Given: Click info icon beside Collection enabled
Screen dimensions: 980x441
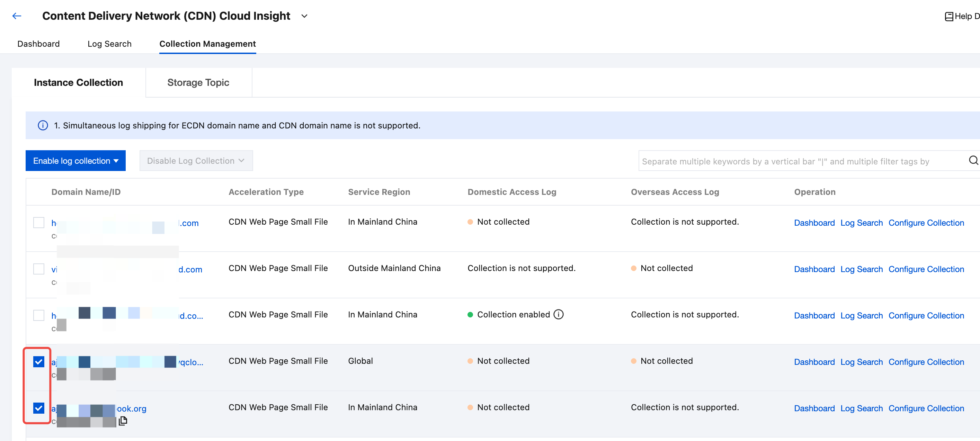Looking at the screenshot, I should 558,314.
